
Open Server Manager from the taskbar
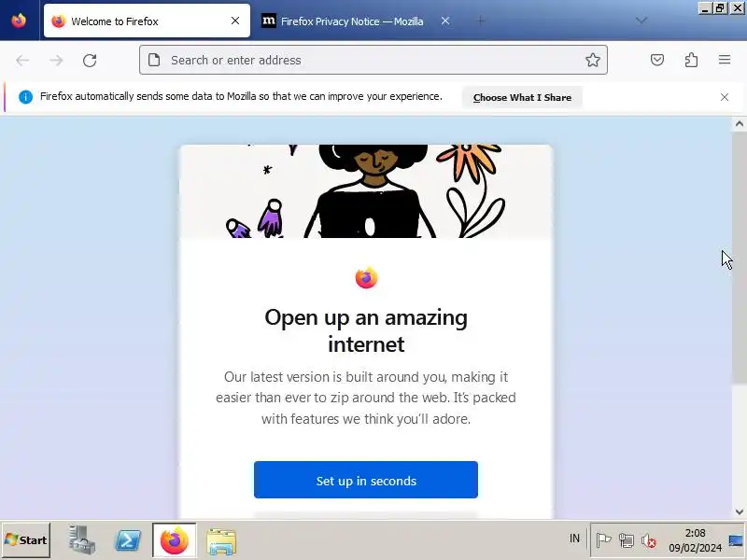coord(81,540)
